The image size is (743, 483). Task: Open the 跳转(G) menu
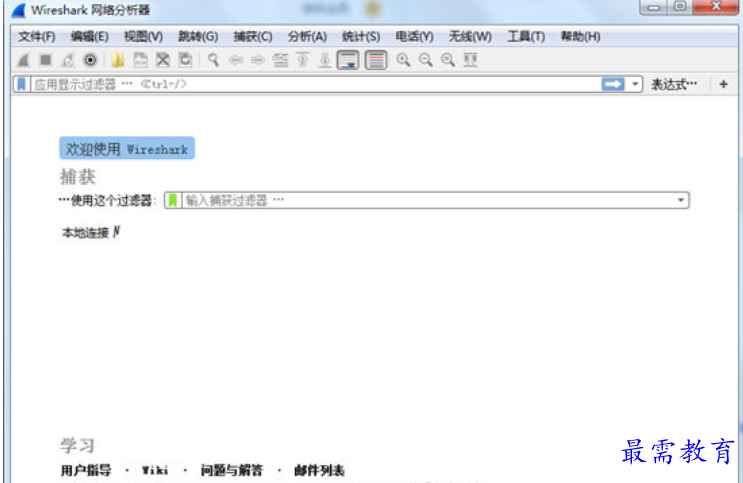pos(198,36)
